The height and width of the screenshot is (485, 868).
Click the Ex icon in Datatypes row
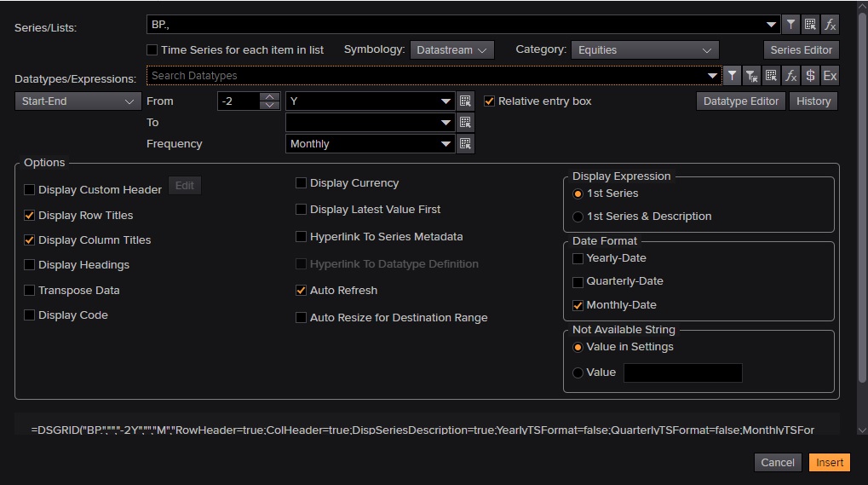point(830,76)
